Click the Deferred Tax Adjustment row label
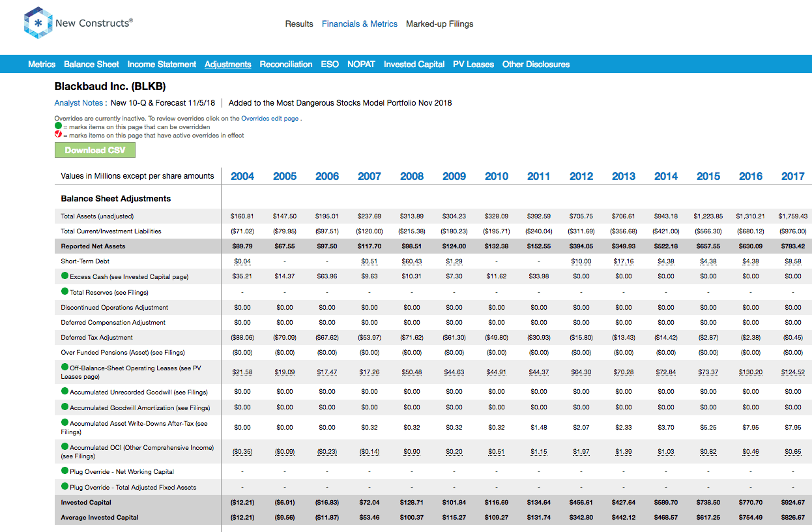This screenshot has width=812, height=532. 97,338
